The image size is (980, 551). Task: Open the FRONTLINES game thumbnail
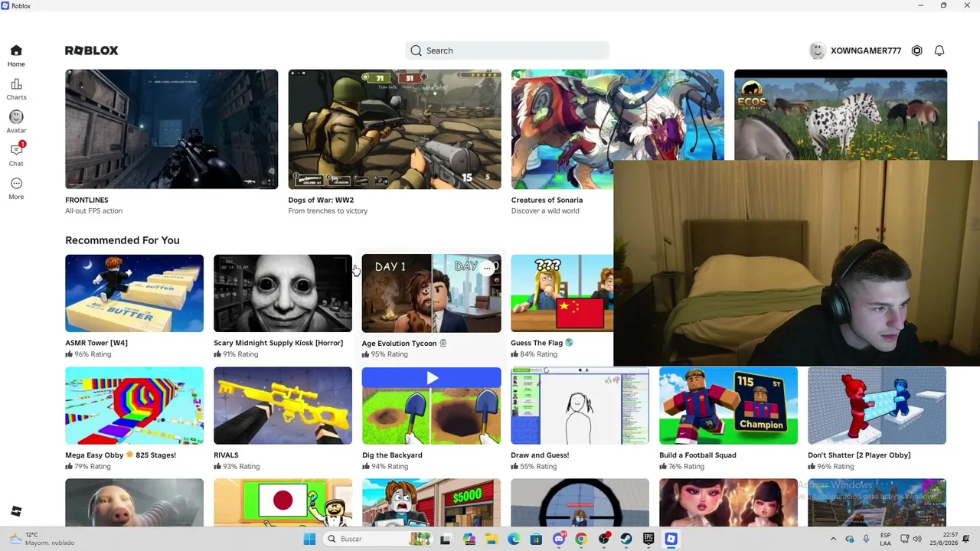171,129
